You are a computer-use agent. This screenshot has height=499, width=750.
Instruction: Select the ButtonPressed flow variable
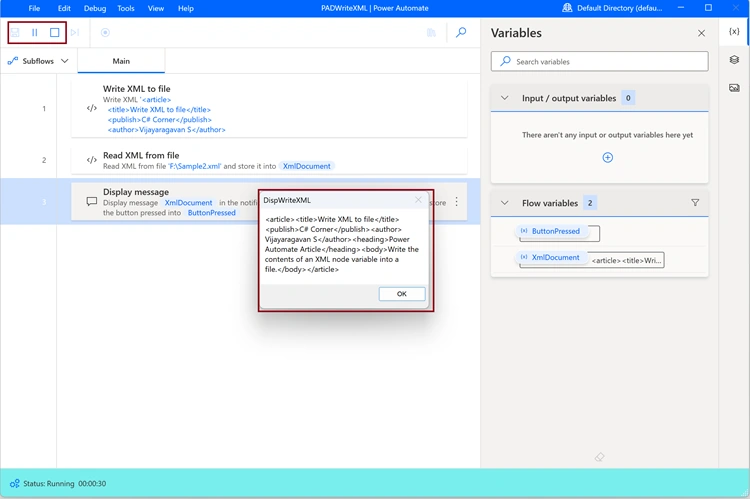550,231
